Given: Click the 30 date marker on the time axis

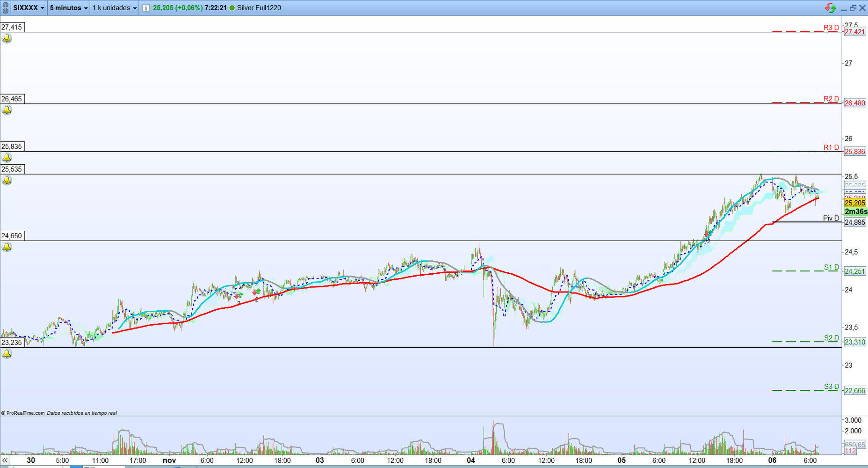Looking at the screenshot, I should click(x=31, y=460).
